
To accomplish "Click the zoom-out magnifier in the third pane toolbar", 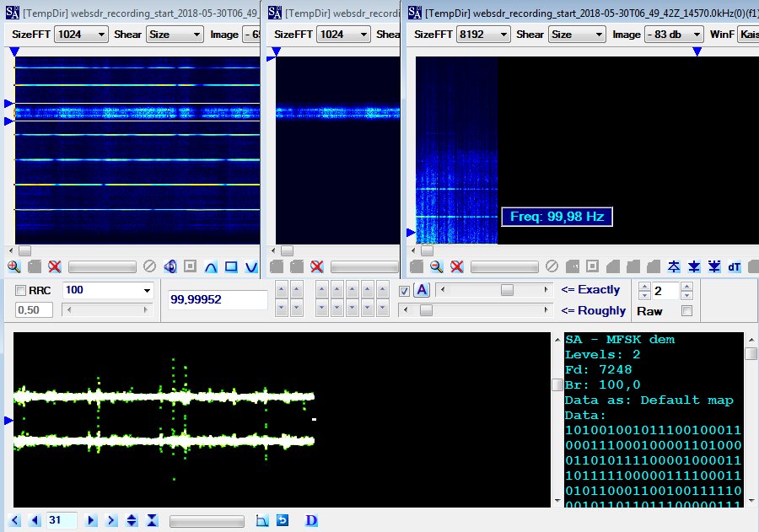I will coord(434,267).
